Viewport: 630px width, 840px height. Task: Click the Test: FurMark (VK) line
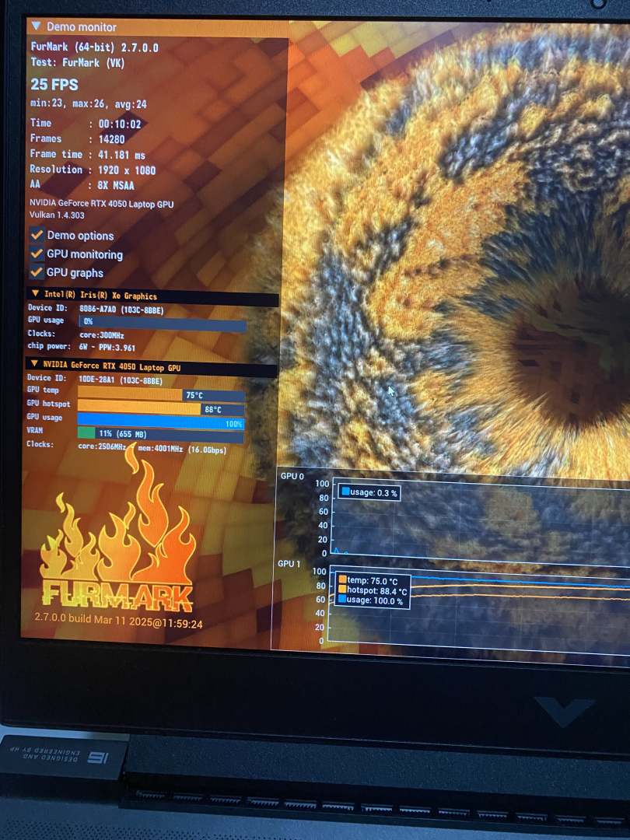[78, 63]
